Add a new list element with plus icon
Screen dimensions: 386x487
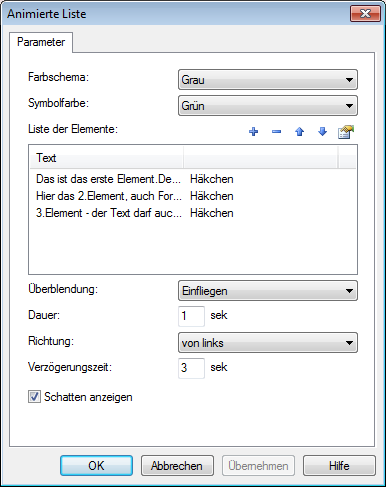(x=253, y=132)
